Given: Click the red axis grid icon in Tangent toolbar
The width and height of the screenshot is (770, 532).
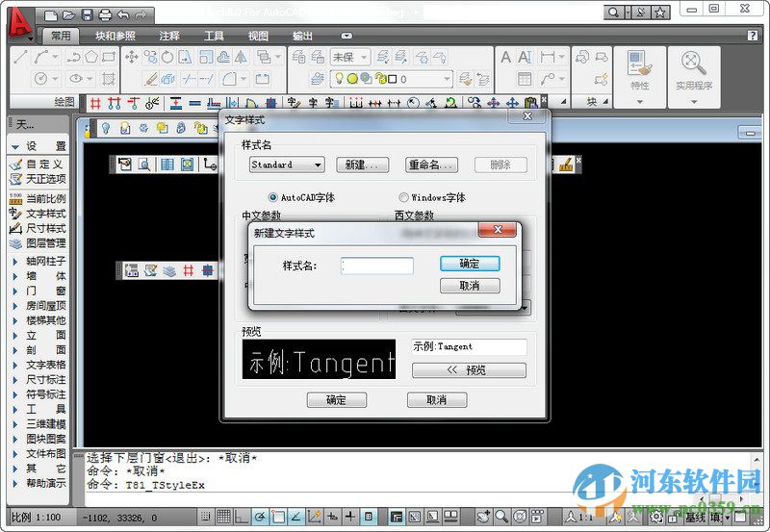Looking at the screenshot, I should pos(94,103).
